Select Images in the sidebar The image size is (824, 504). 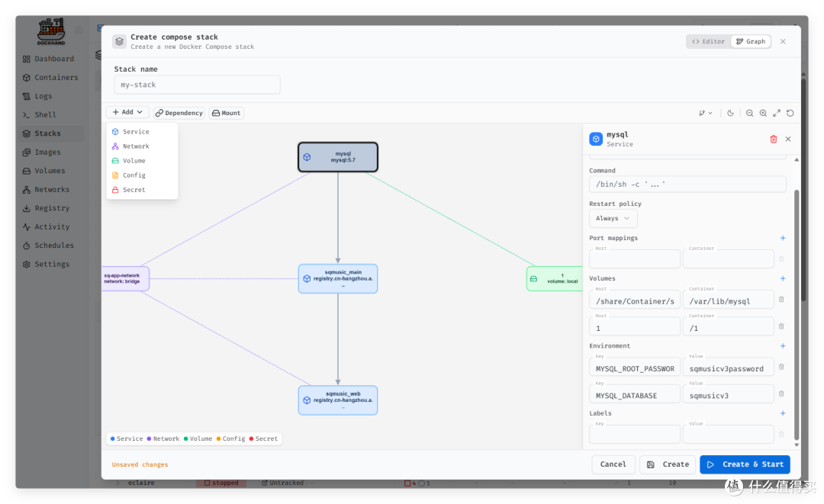tap(42, 152)
